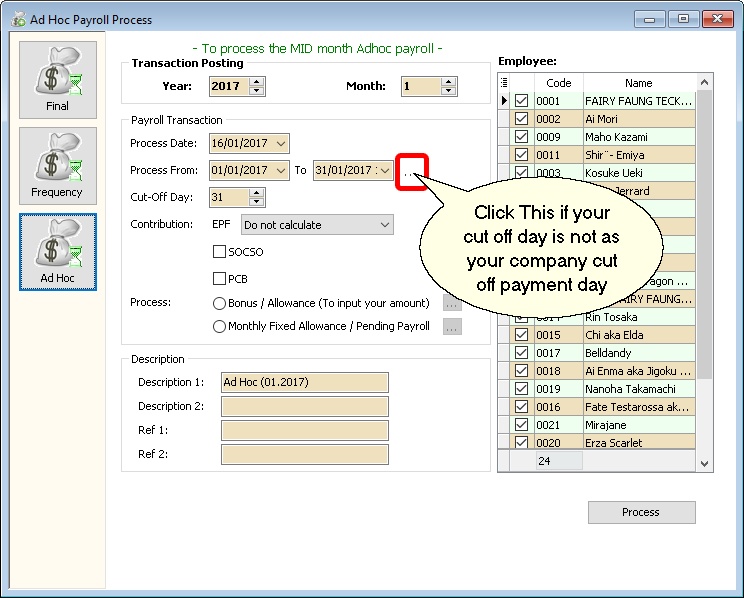Select Bonus / Allowance radio option

[x=219, y=303]
